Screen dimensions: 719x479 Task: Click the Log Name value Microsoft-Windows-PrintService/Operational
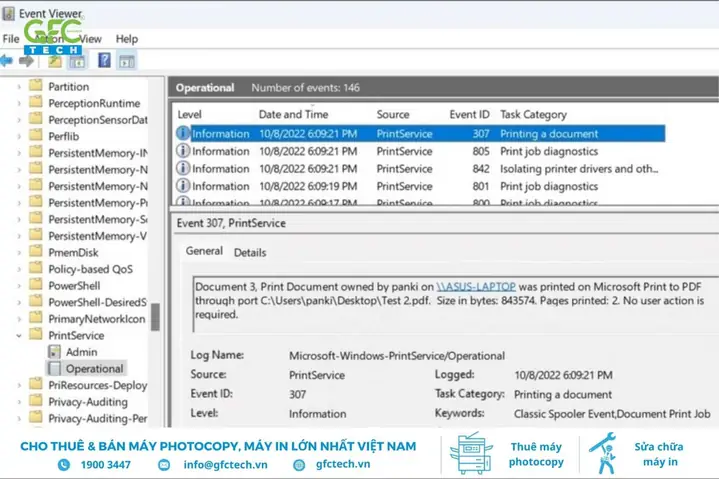[397, 356]
